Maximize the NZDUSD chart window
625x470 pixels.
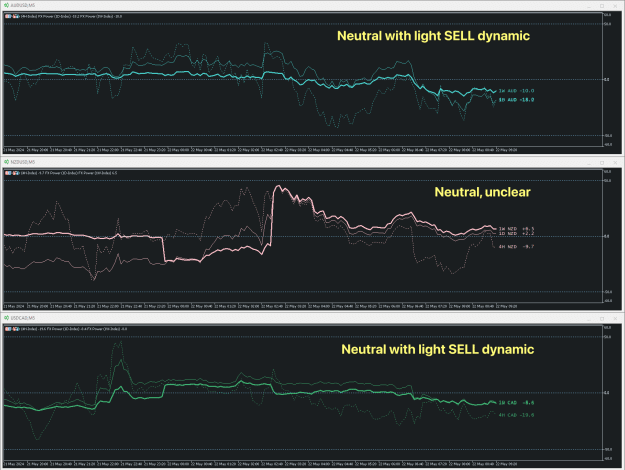point(602,163)
